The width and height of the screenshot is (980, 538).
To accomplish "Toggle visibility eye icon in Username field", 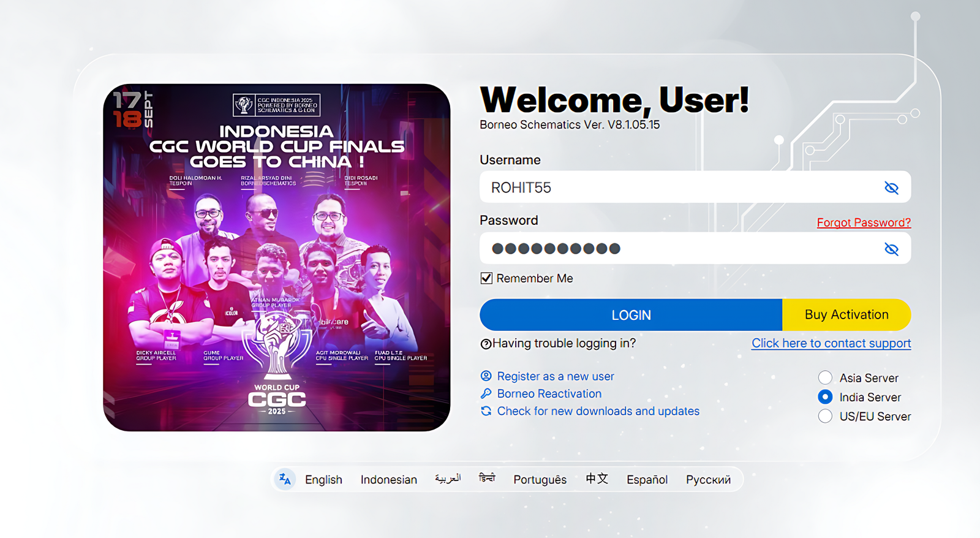I will tap(891, 188).
